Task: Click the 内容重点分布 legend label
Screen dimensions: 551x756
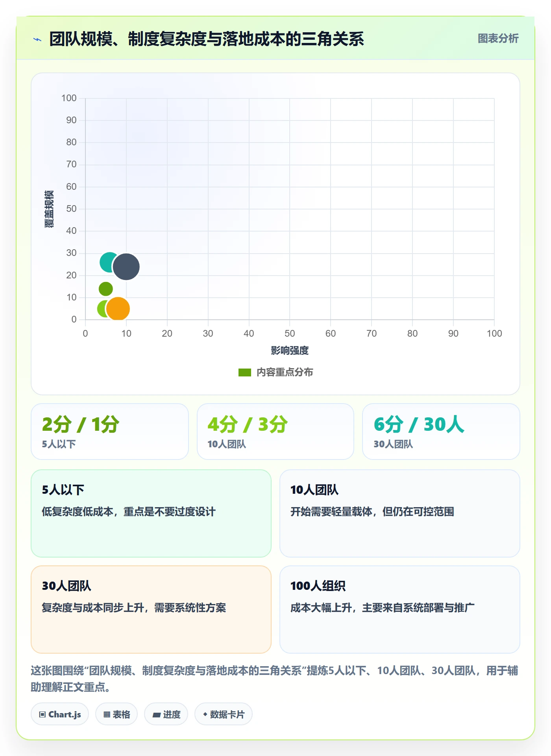Action: click(285, 372)
